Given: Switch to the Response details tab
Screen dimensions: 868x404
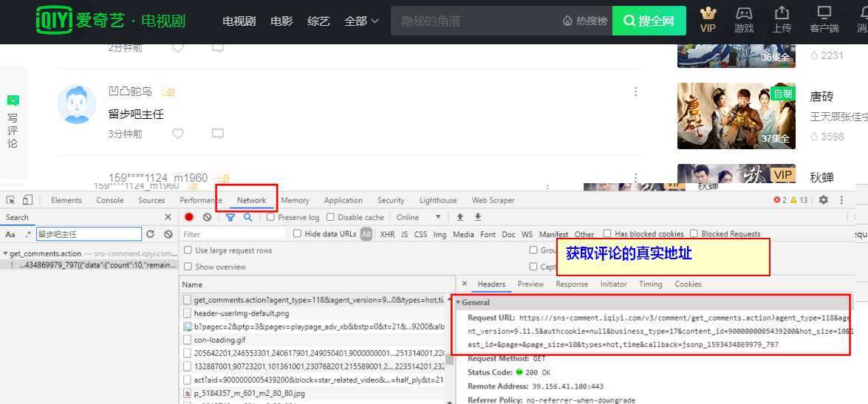Looking at the screenshot, I should pos(572,284).
